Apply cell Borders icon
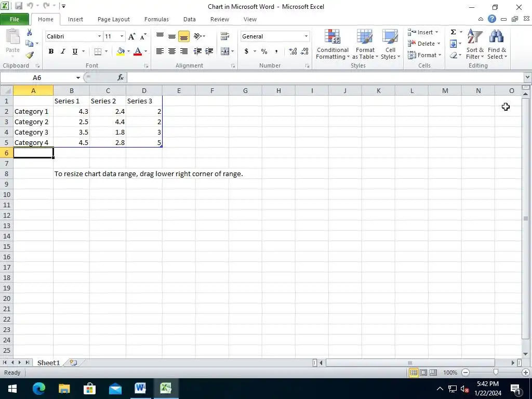Screen dimensions: 532x399 click(98, 51)
